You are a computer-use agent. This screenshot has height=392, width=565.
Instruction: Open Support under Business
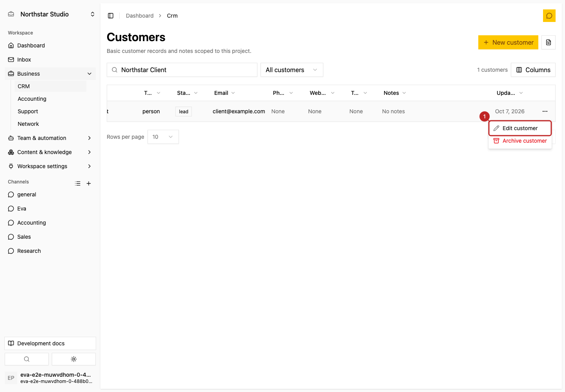click(x=50, y=111)
